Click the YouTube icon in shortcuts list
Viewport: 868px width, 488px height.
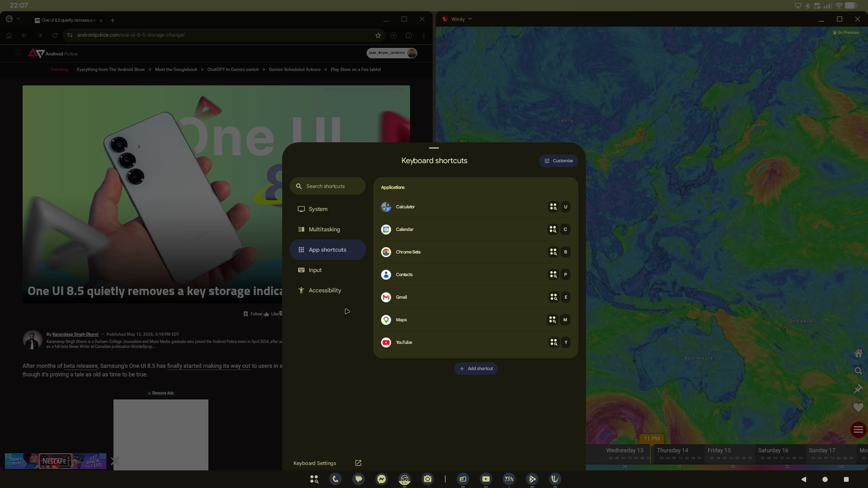[x=386, y=343]
